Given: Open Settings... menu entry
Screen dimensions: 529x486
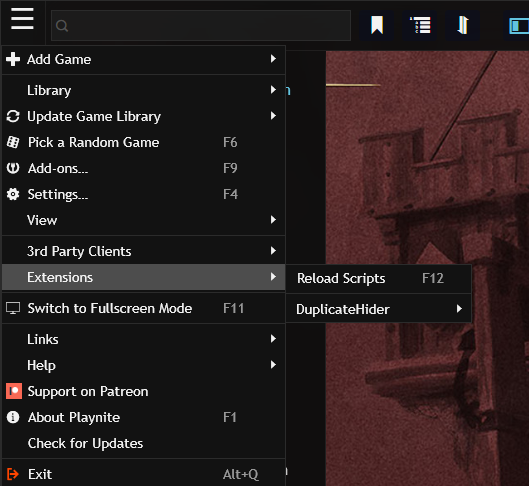Looking at the screenshot, I should [x=144, y=194].
